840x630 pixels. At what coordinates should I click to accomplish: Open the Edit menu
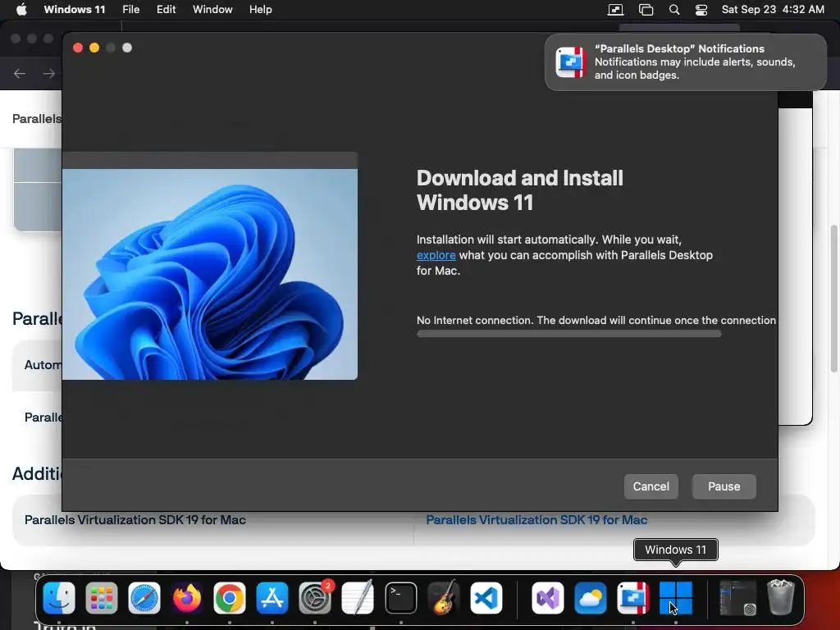(166, 9)
